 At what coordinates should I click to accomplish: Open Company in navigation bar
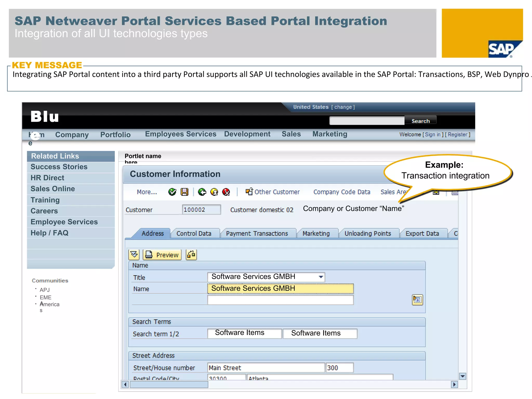72,135
